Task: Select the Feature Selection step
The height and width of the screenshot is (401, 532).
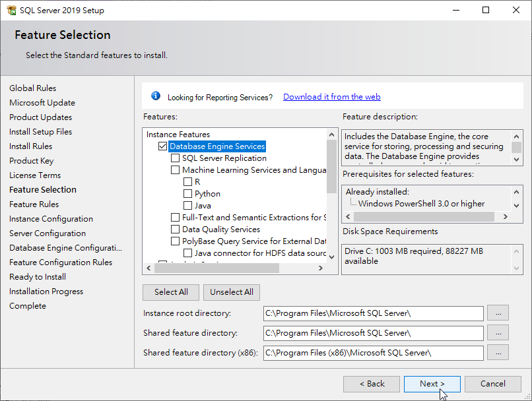Action: (x=43, y=190)
